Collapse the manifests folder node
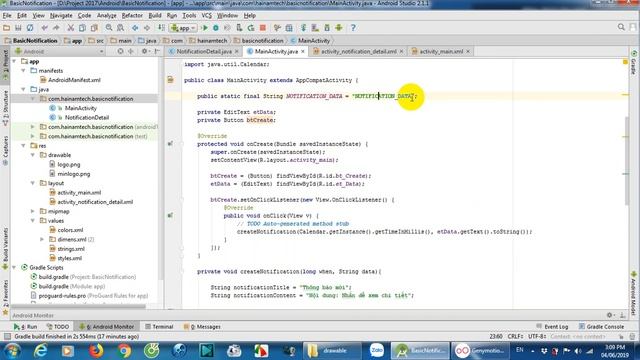 [x=23, y=71]
